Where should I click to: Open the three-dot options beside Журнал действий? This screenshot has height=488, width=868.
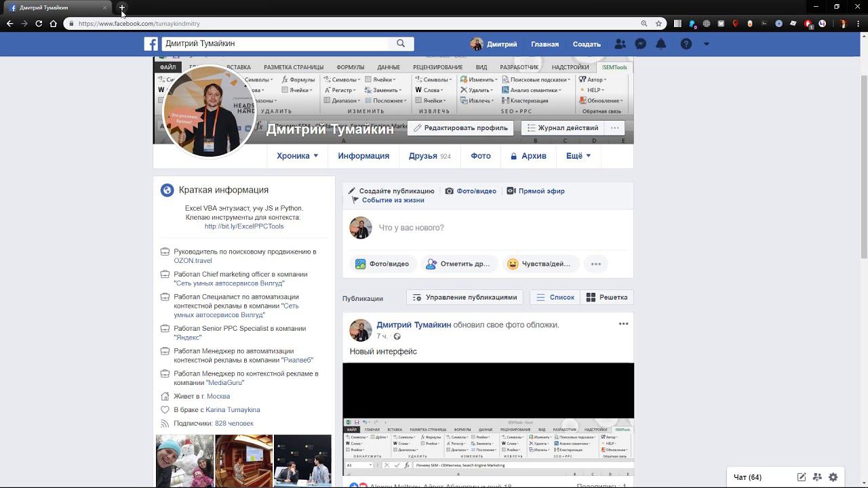614,128
